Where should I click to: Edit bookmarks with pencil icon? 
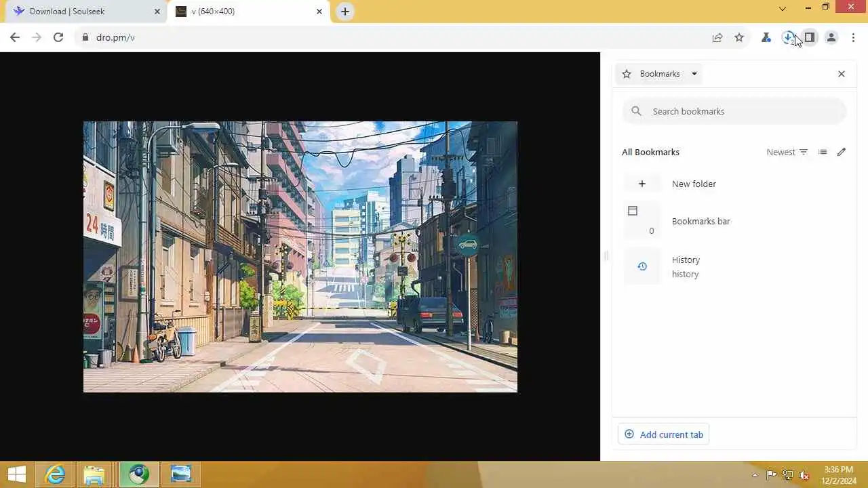coord(842,152)
